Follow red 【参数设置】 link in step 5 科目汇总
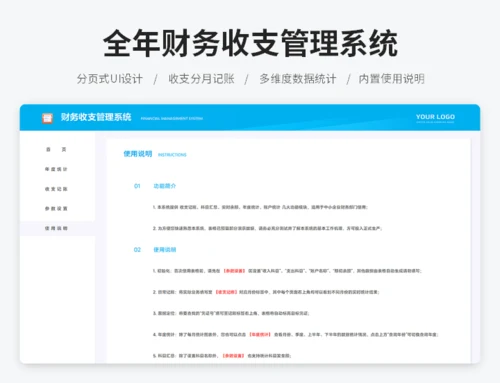This screenshot has height=383, width=500. point(233,356)
